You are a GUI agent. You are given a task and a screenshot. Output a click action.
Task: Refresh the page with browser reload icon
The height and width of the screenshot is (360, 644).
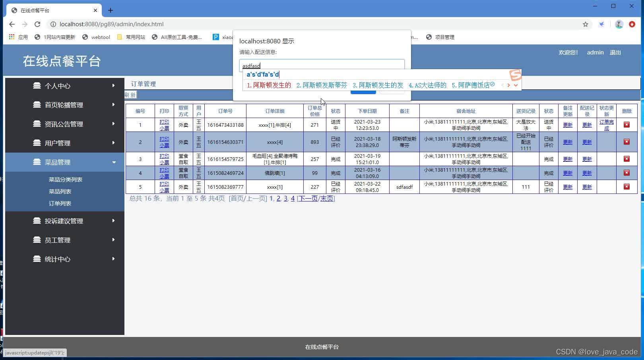tap(37, 24)
